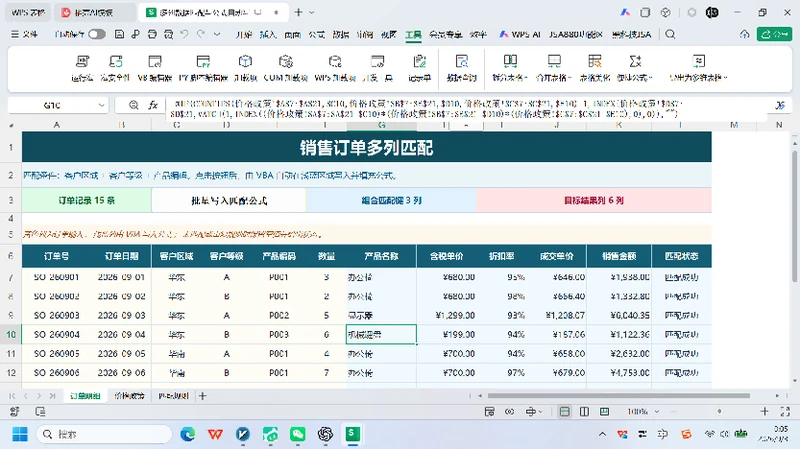Adjust the zoom slider handle in status bar
Viewport: 800px width, 449px height.
(x=719, y=411)
